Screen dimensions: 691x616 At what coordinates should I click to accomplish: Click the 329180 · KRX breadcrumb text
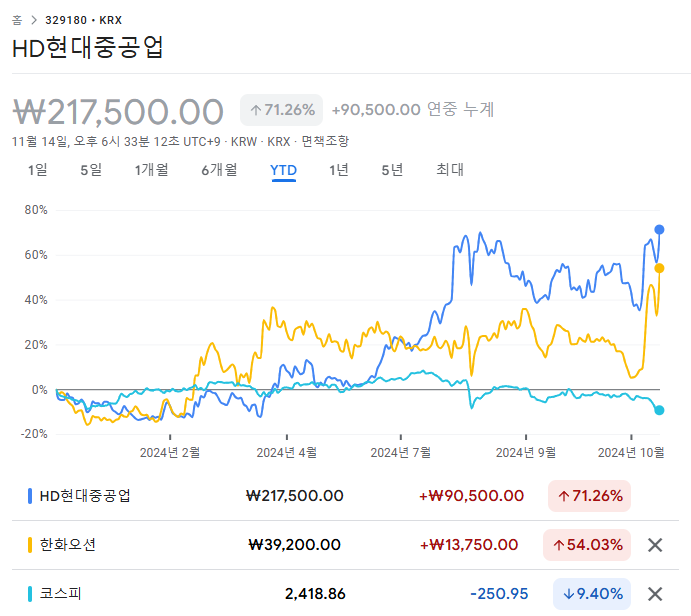pyautogui.click(x=84, y=20)
